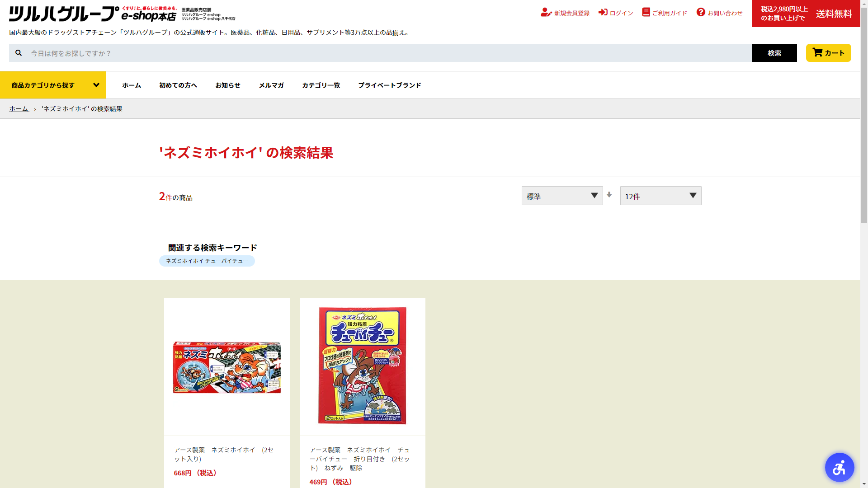868x488 pixels.
Task: Open the チューバイチュー product thumbnail image
Action: pos(362,366)
